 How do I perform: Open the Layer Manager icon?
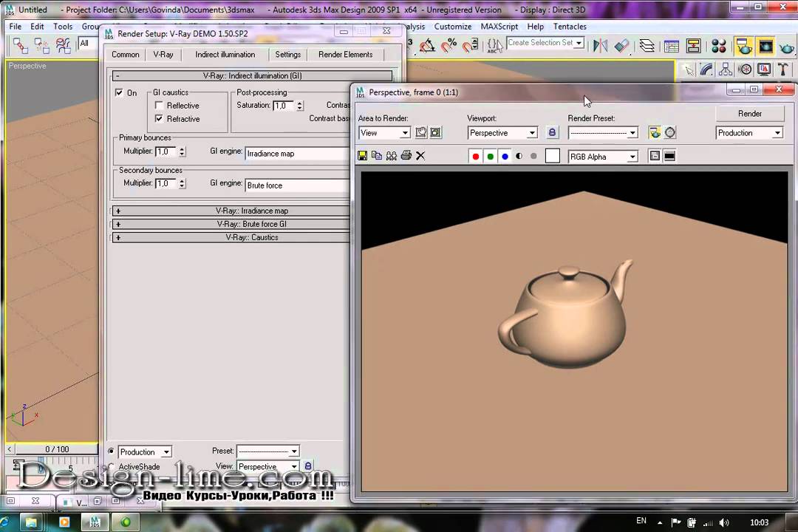(x=647, y=46)
